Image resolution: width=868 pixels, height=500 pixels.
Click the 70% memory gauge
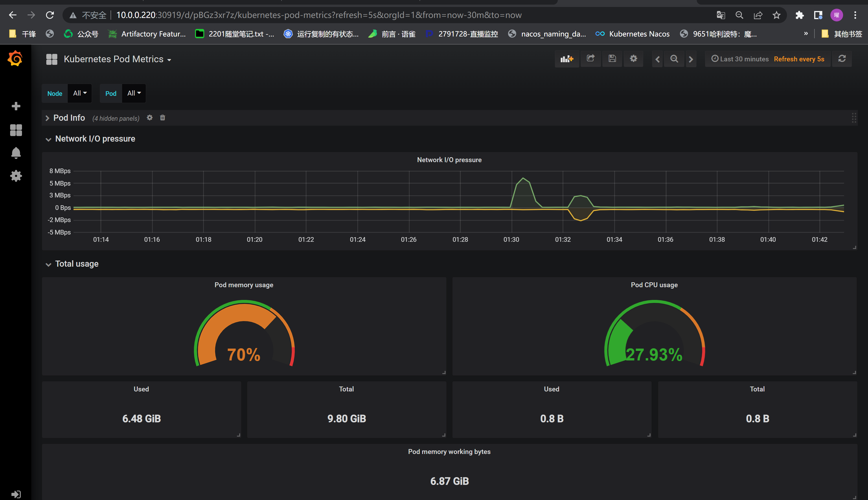tap(244, 333)
